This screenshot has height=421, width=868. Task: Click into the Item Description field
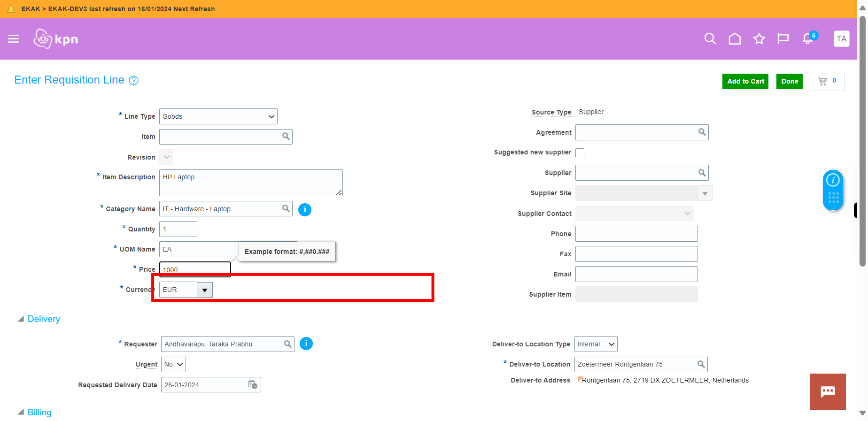pyautogui.click(x=251, y=183)
